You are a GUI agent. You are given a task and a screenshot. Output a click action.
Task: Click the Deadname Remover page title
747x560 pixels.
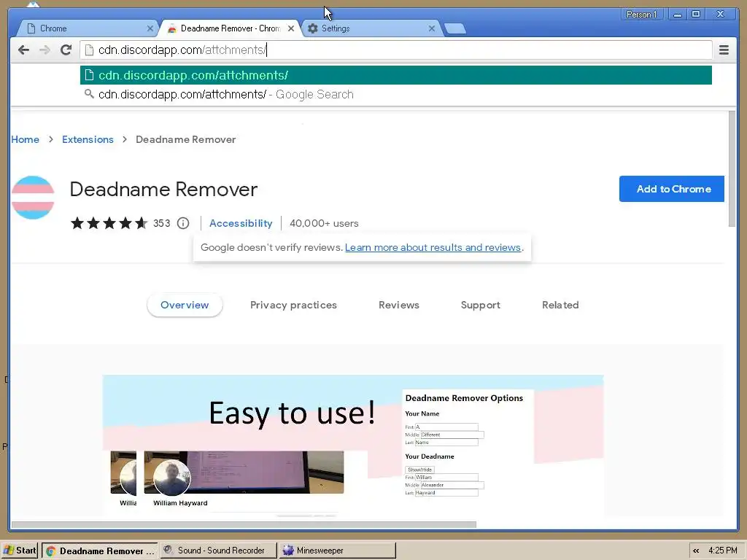coord(163,190)
